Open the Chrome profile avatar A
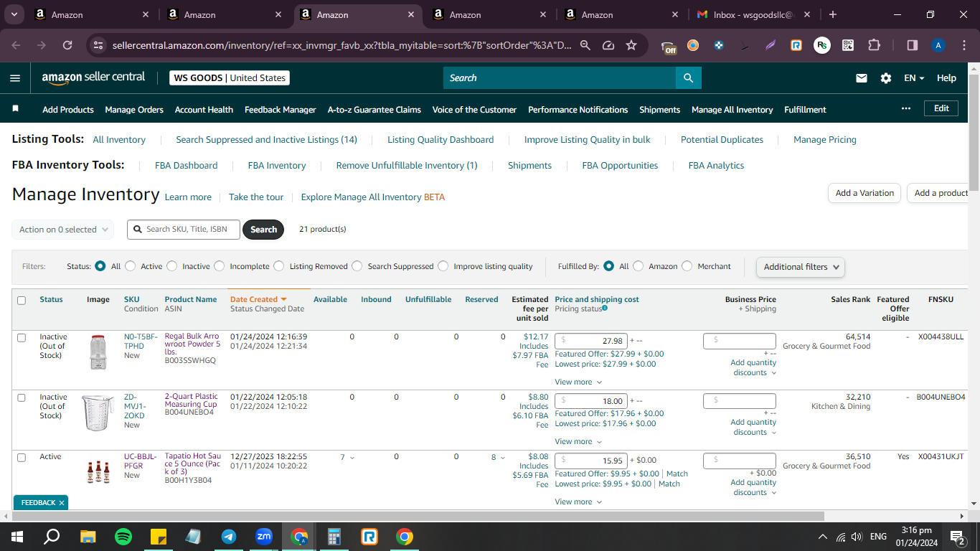 coord(938,45)
